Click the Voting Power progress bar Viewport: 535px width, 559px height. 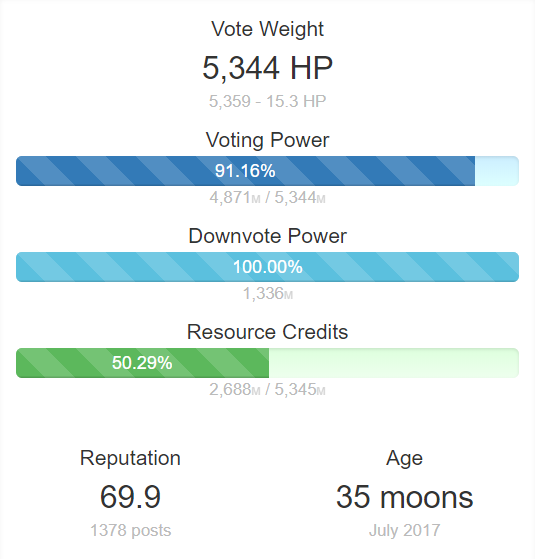[x=267, y=171]
